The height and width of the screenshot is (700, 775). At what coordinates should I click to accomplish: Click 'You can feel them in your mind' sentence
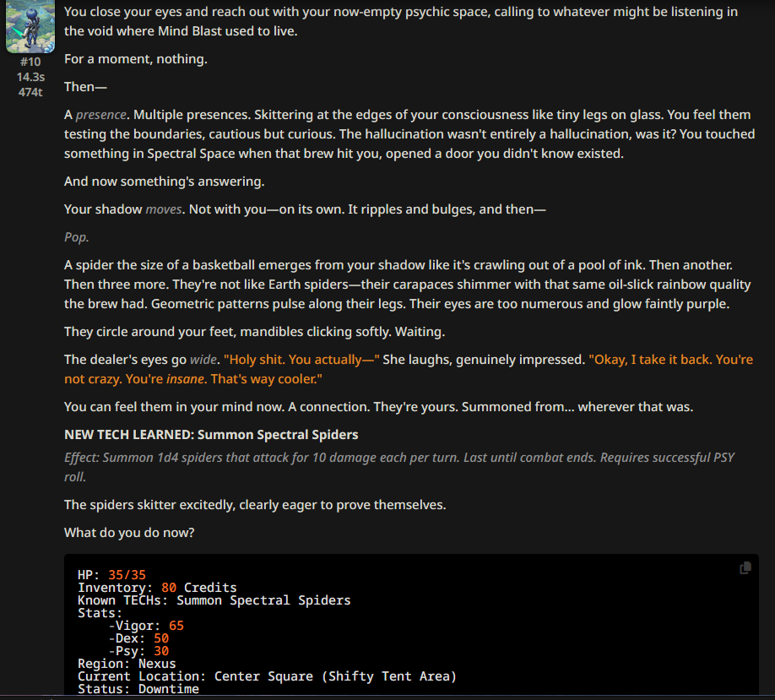[378, 407]
